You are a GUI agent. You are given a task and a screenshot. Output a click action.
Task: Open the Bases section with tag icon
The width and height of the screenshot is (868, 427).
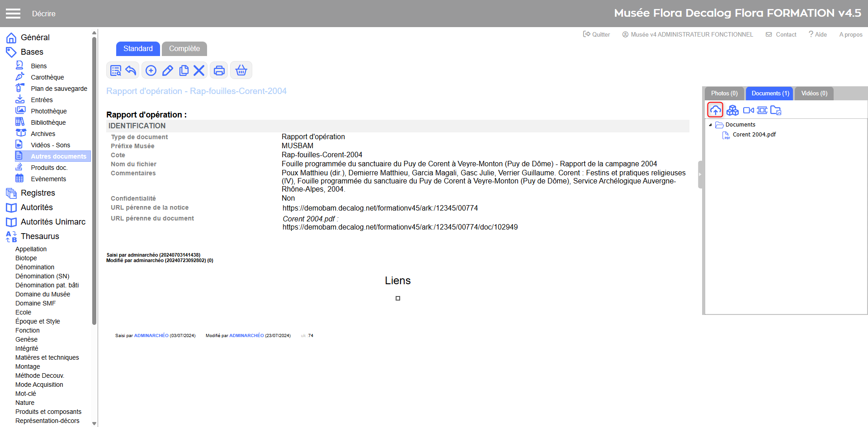(25, 52)
